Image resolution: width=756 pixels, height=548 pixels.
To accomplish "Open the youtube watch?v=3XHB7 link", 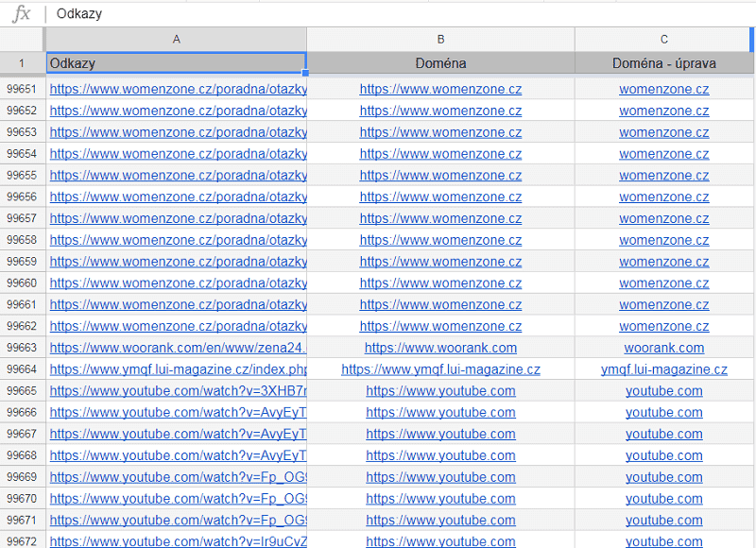I will click(178, 391).
